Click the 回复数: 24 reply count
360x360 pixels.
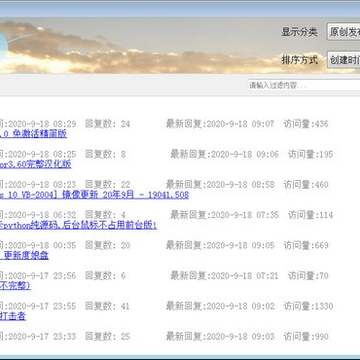point(107,124)
